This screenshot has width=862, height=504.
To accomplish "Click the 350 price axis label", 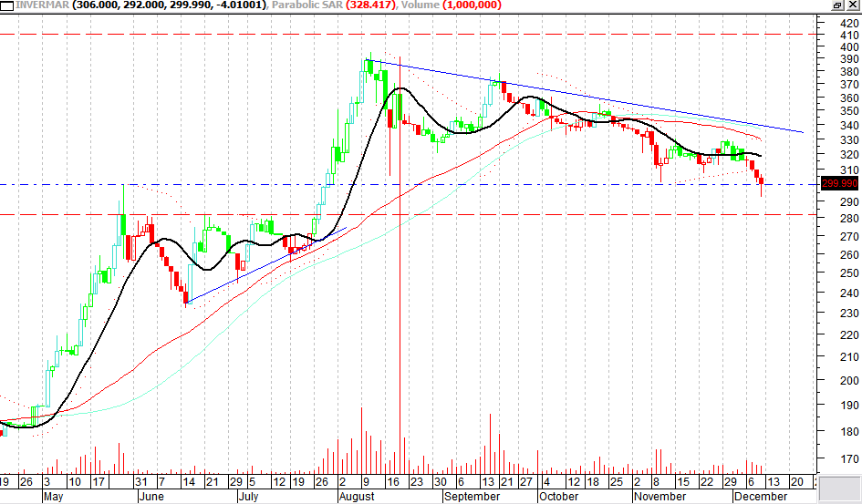I will click(x=849, y=111).
